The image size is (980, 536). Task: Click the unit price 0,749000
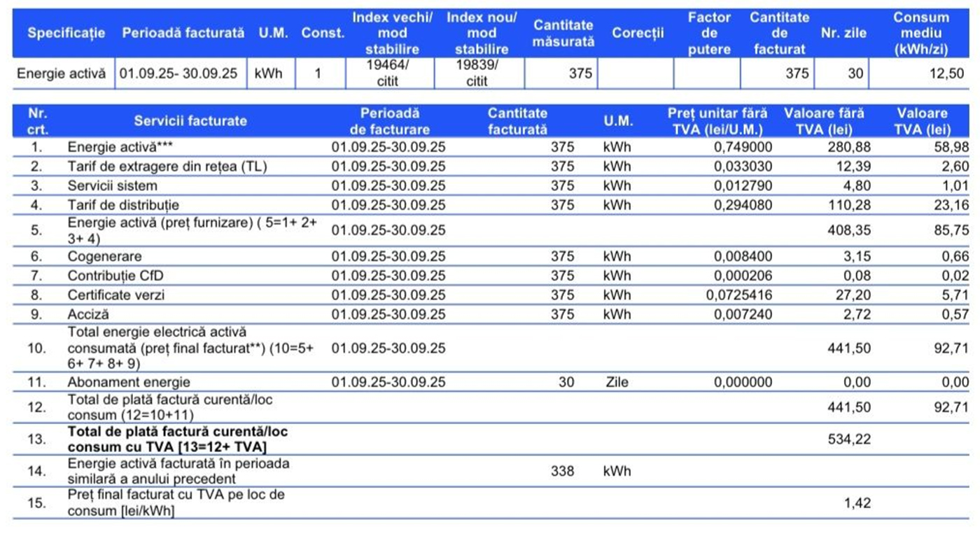click(x=743, y=147)
